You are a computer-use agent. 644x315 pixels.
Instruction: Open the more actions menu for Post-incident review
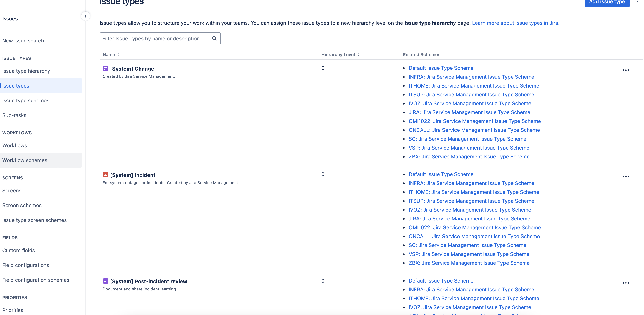pos(626,283)
